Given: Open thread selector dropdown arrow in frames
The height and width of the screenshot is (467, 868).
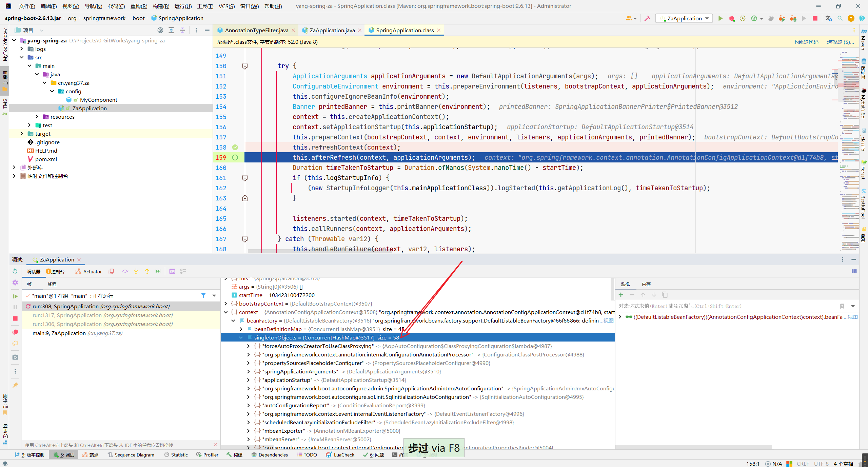Looking at the screenshot, I should [x=214, y=295].
